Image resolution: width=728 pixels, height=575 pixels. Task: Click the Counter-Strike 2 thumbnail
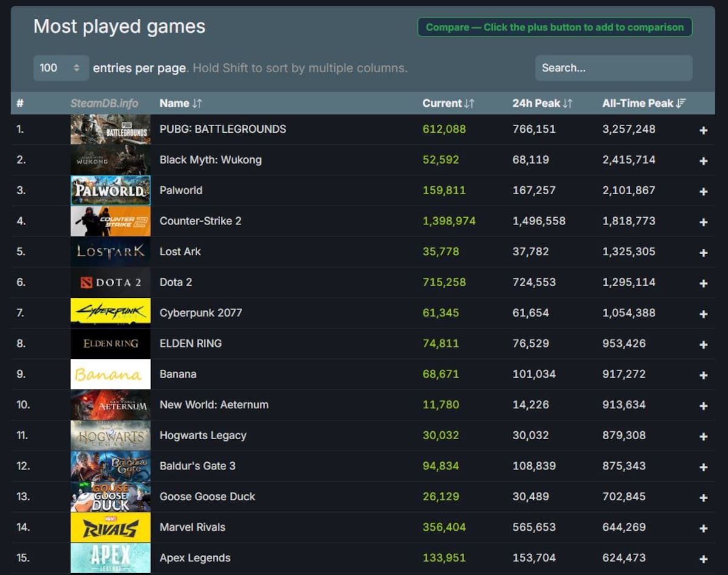click(x=110, y=221)
